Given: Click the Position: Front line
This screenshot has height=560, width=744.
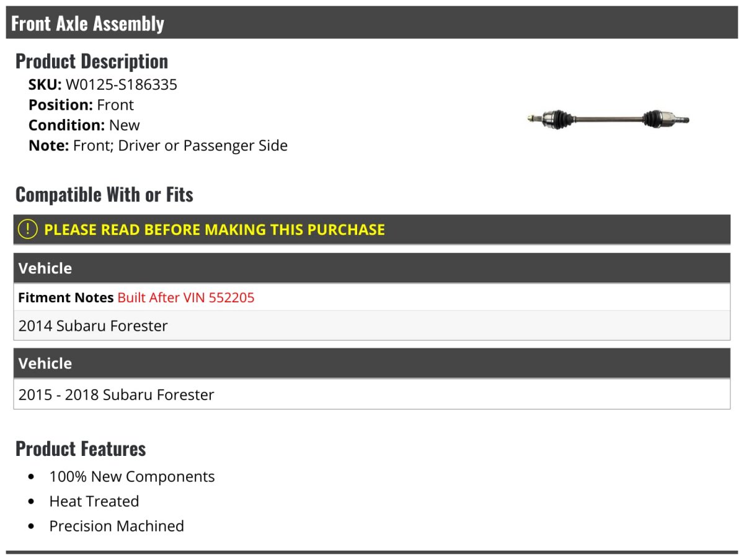Looking at the screenshot, I should click(x=81, y=105).
